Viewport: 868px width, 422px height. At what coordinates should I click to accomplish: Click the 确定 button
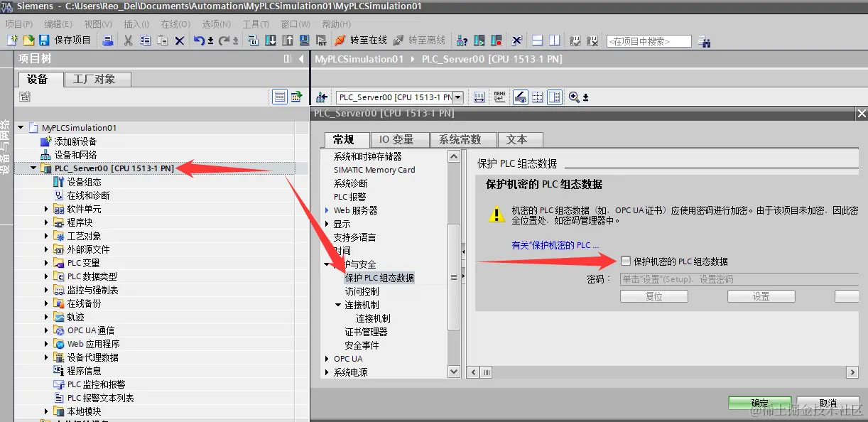(x=760, y=402)
